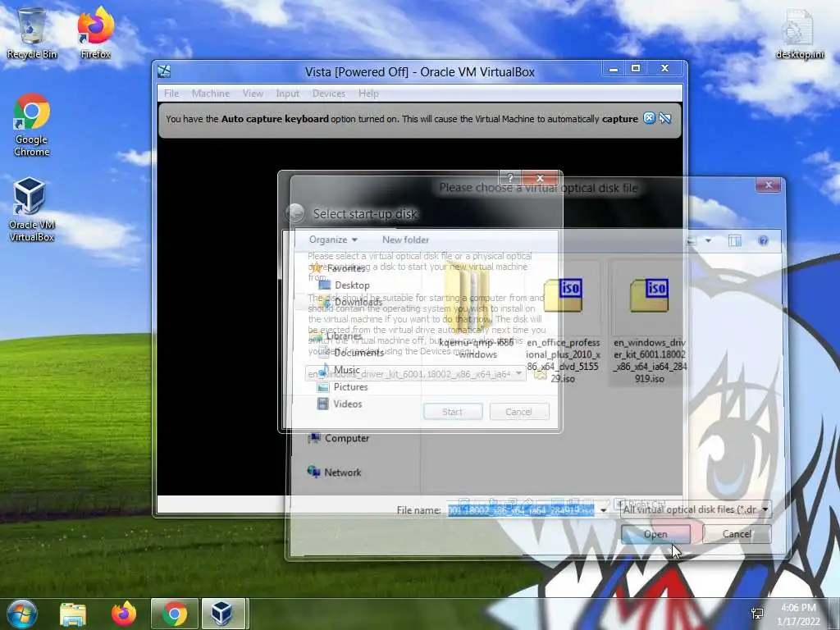Screen dimensions: 840x630
Task: Open the Devices menu in VirtualBox
Action: 329,94
